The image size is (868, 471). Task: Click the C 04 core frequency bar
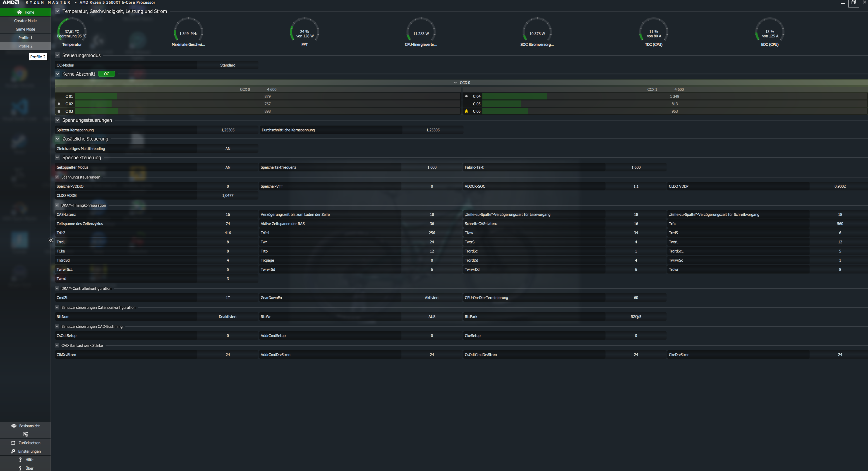point(515,96)
